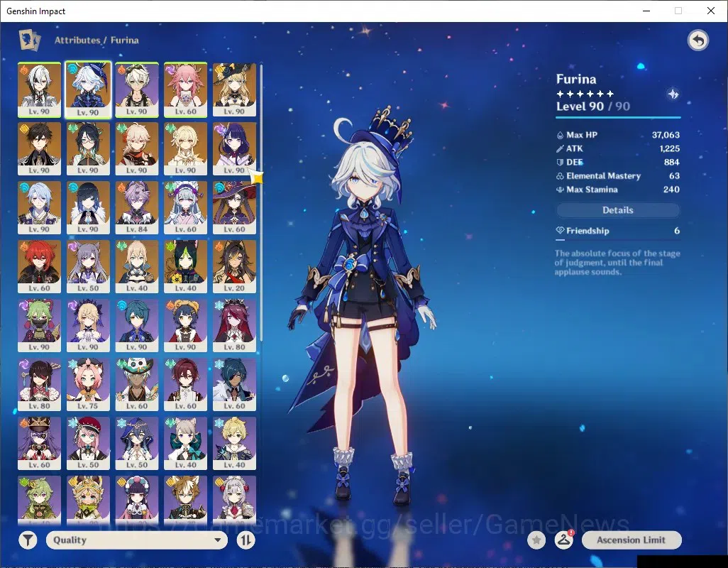Open the character filter funnel
This screenshot has width=728, height=568.
click(28, 540)
